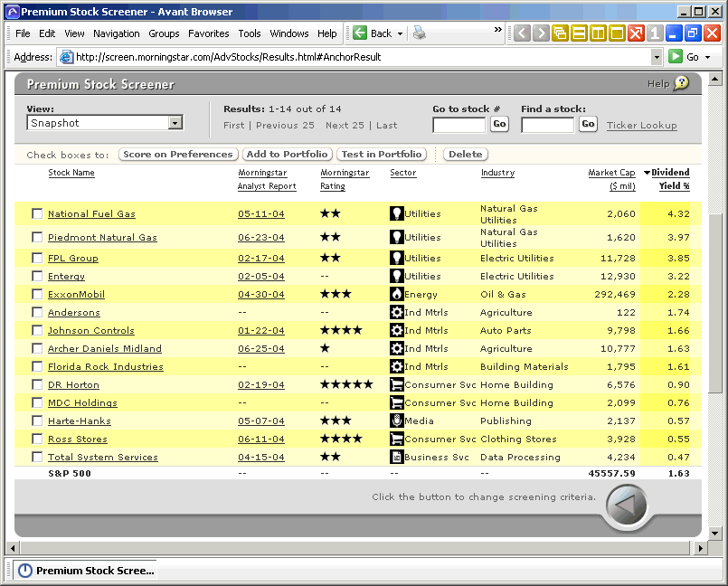Expand the address bar dropdown

[657, 56]
